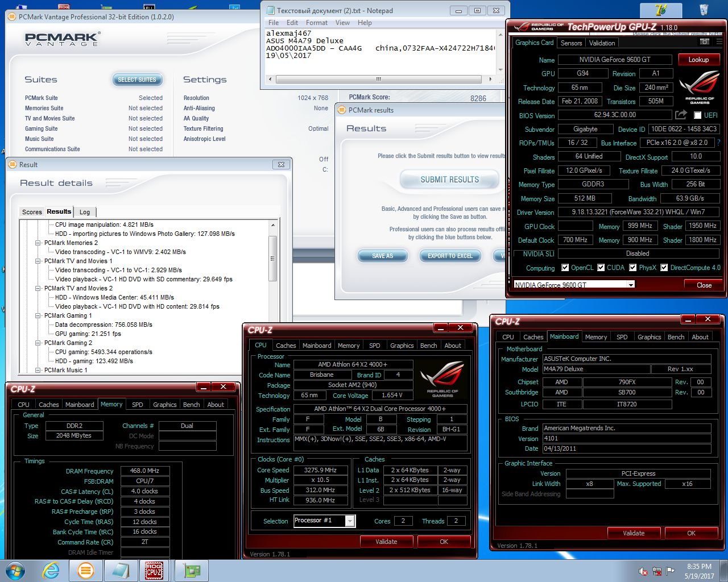728x582 pixels.
Task: Select 'Data decompression: 756.058 MB/s' row
Action: pos(104,325)
